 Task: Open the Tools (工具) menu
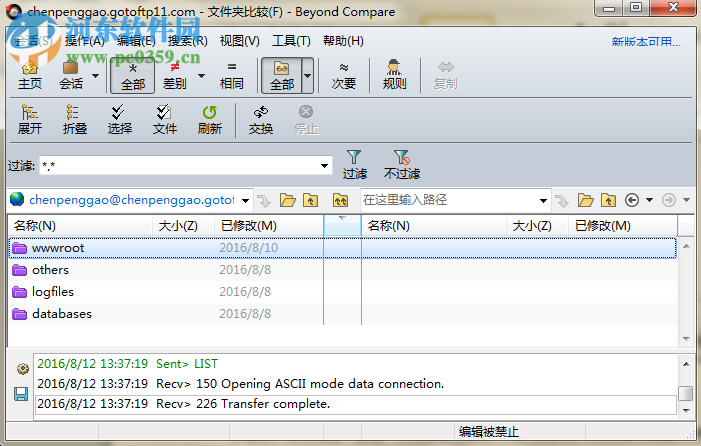[x=291, y=41]
